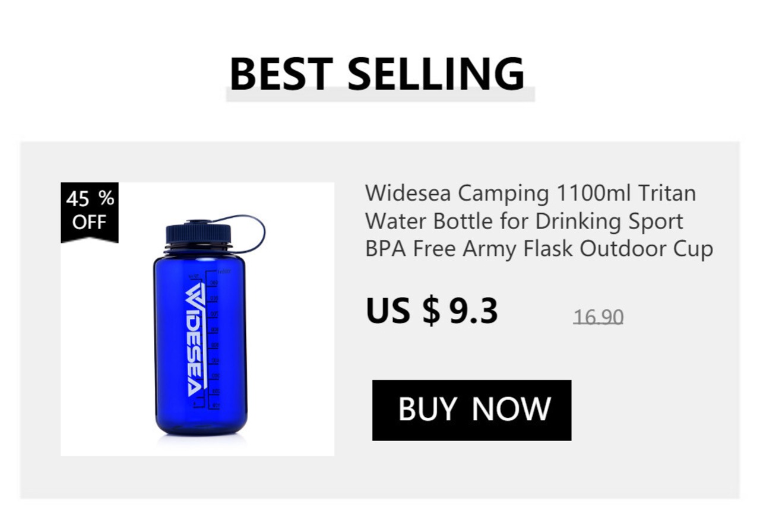The width and height of the screenshot is (760, 532).
Task: Click the crossed-out 16.90 original price
Action: (598, 317)
